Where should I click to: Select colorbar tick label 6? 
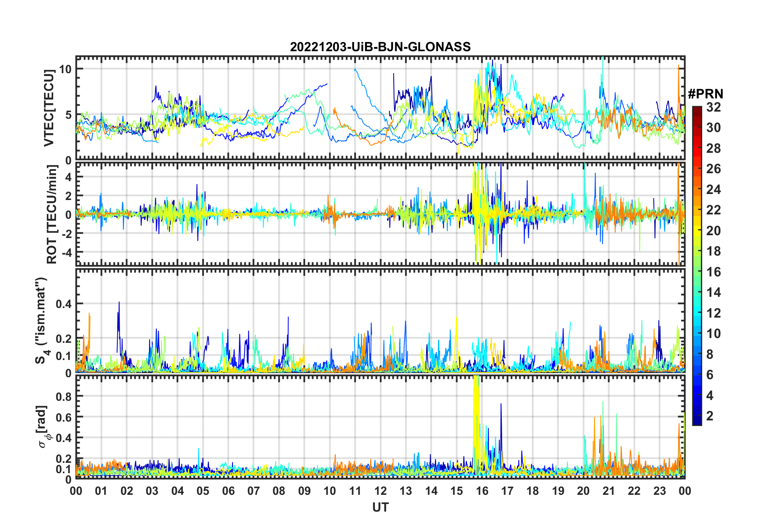[x=710, y=375]
